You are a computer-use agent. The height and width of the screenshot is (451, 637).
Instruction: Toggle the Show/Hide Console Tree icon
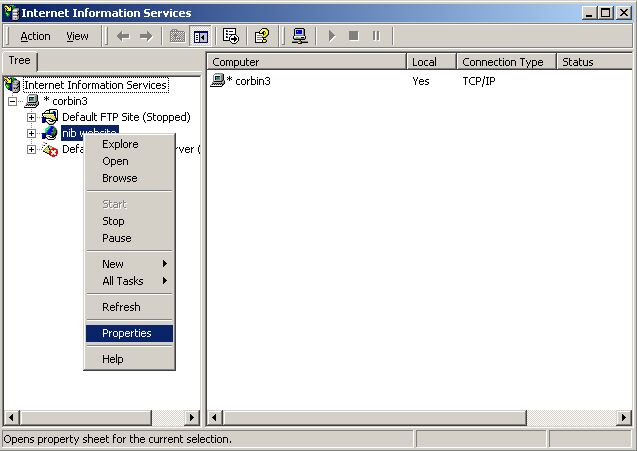(x=201, y=37)
